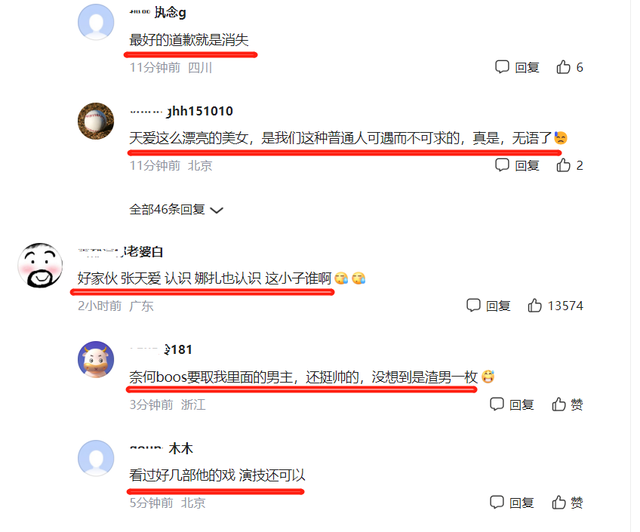The width and height of the screenshot is (640, 532).
Task: Click the 13574 like count
Action: click(565, 305)
